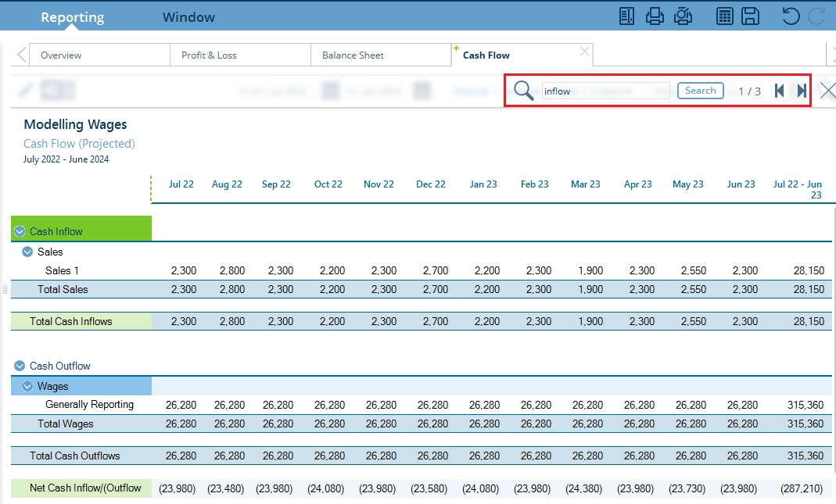Undo the last action

791,16
